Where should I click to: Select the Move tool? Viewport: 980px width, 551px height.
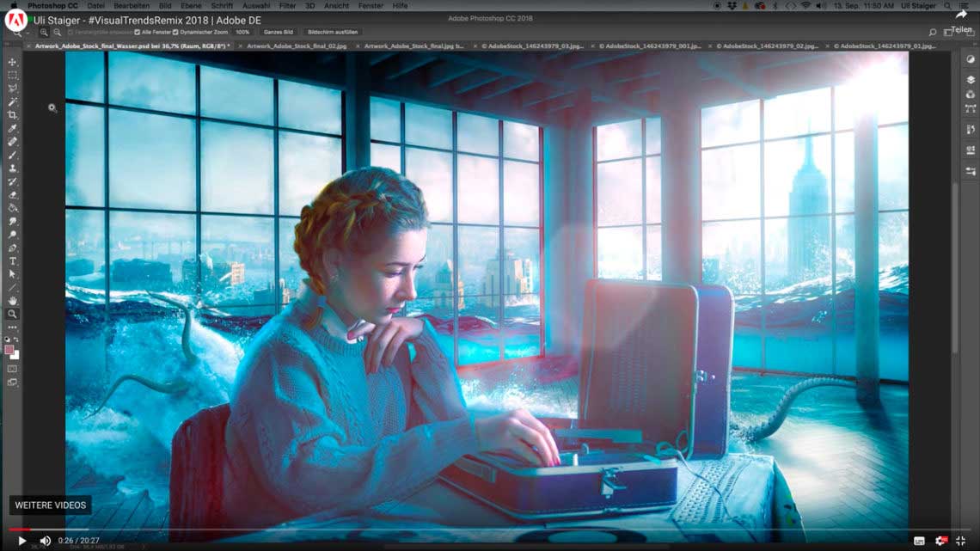[x=13, y=62]
